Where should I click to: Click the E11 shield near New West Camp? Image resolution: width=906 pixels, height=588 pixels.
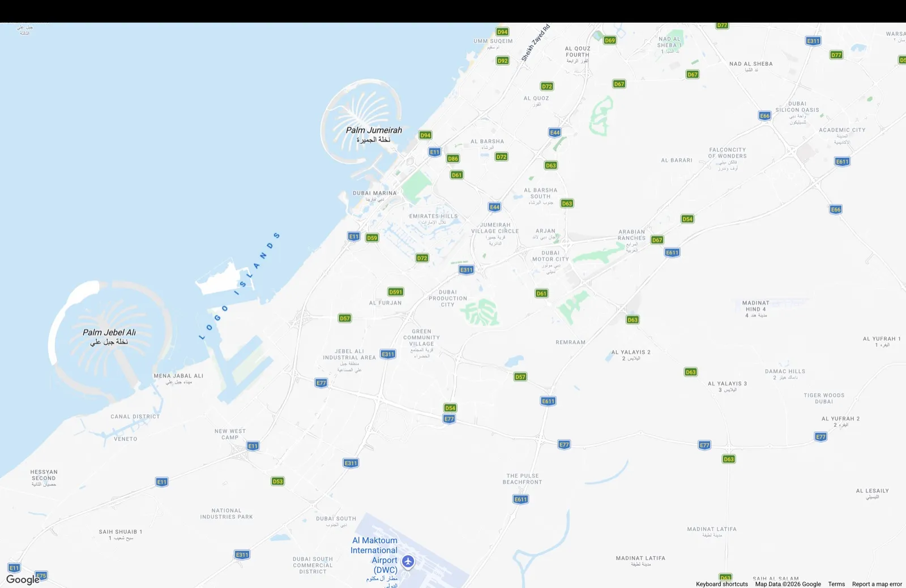coord(253,446)
